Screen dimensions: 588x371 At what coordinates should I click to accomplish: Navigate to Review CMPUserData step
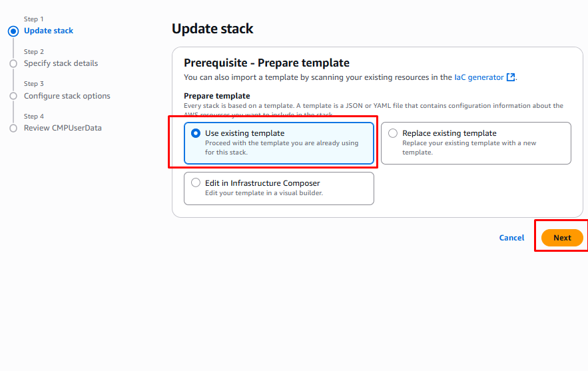(x=63, y=128)
